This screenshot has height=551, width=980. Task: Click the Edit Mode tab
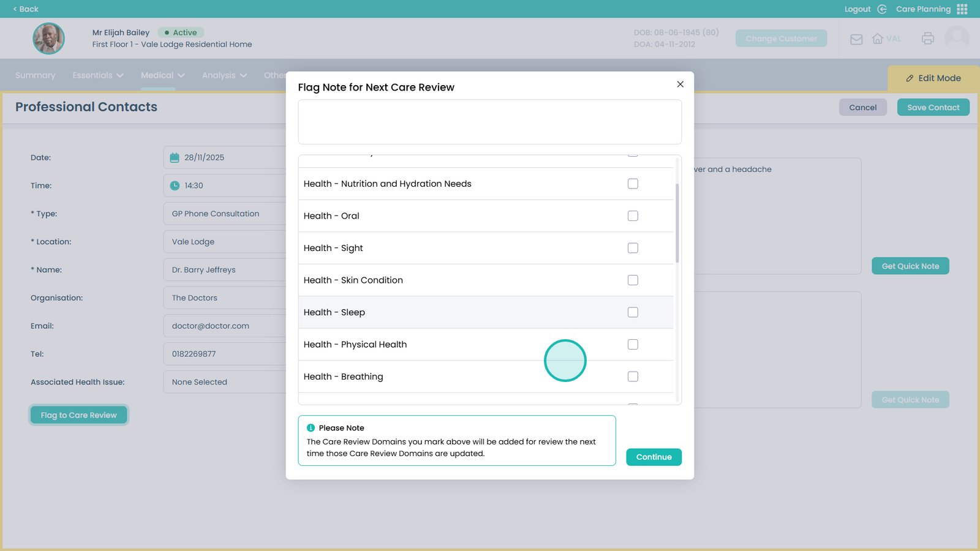point(933,78)
